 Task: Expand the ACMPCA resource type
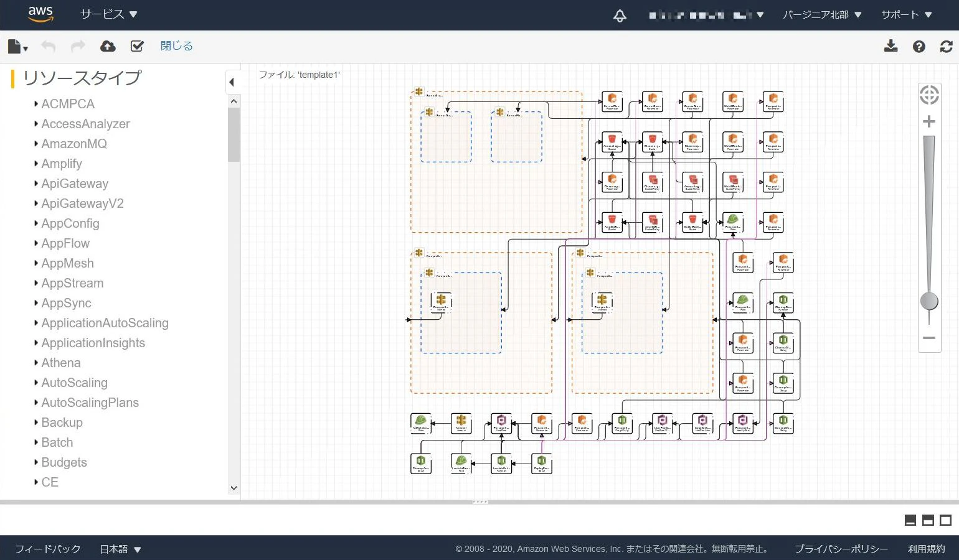[x=36, y=104]
